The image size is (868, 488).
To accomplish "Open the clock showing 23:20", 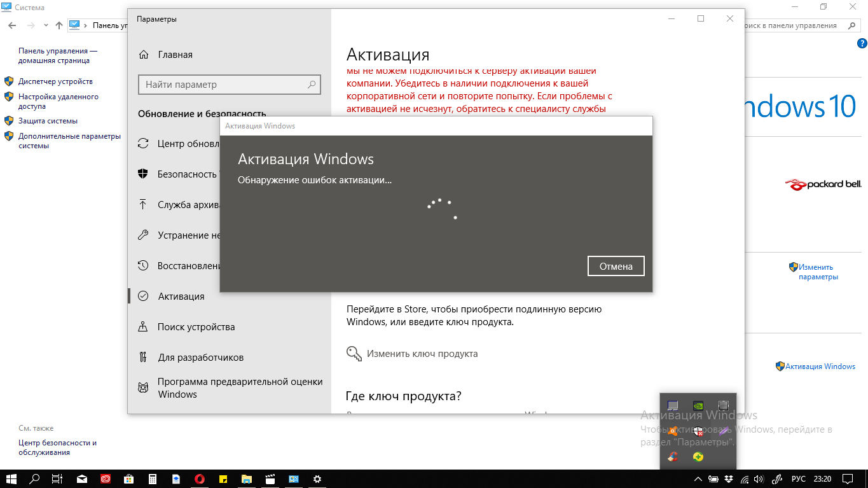I will click(x=823, y=478).
